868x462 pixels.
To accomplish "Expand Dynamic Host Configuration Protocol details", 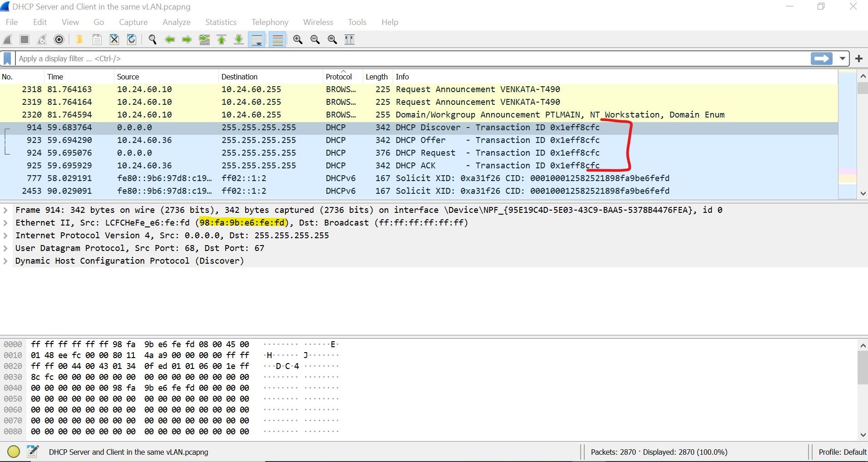I will [6, 260].
